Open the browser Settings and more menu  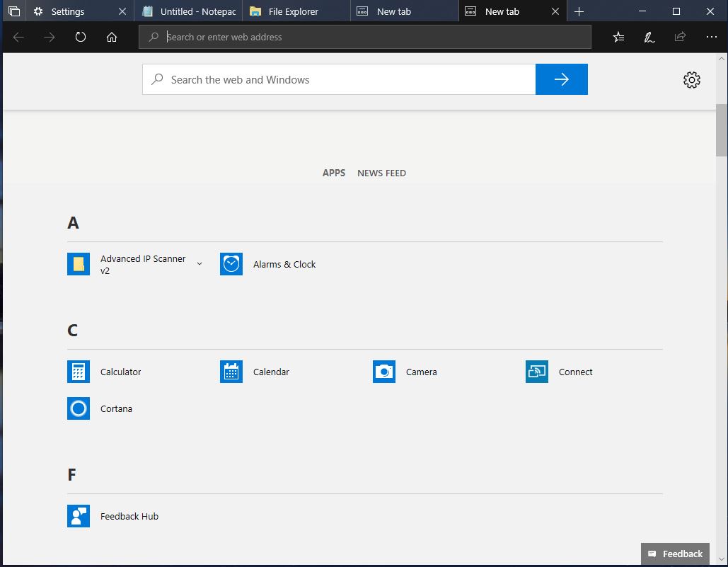711,37
